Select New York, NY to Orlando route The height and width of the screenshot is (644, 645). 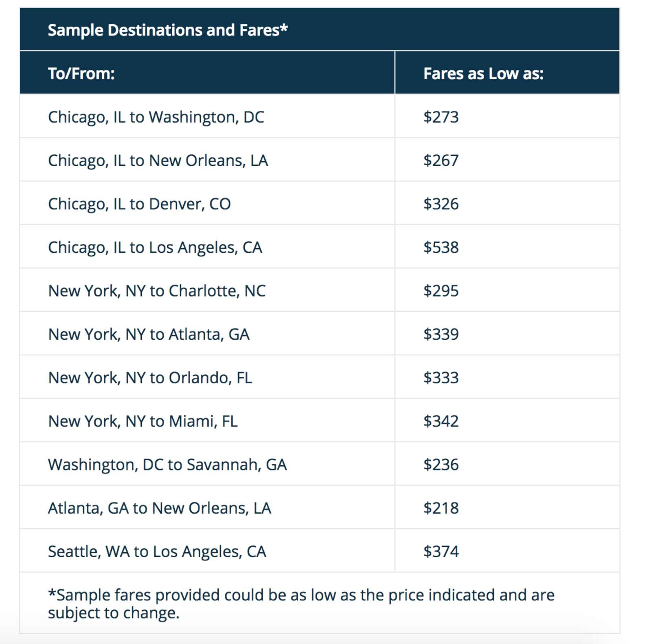pyautogui.click(x=150, y=378)
